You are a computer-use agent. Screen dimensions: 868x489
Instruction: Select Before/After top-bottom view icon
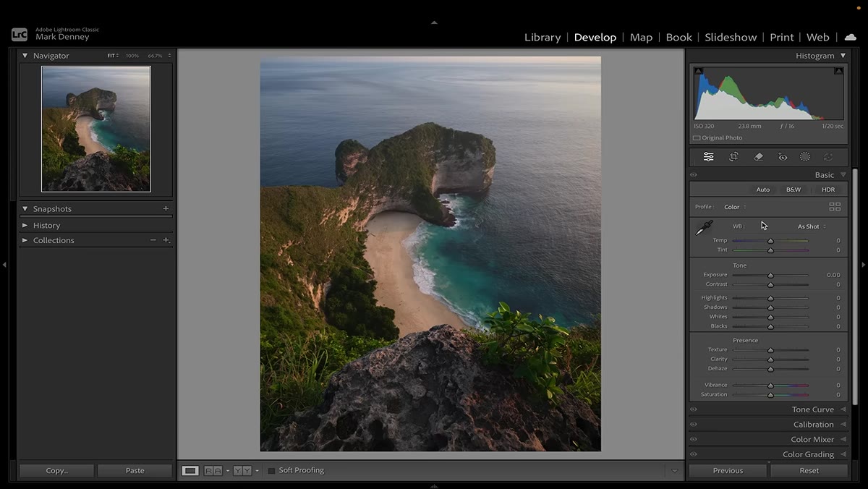pos(242,471)
